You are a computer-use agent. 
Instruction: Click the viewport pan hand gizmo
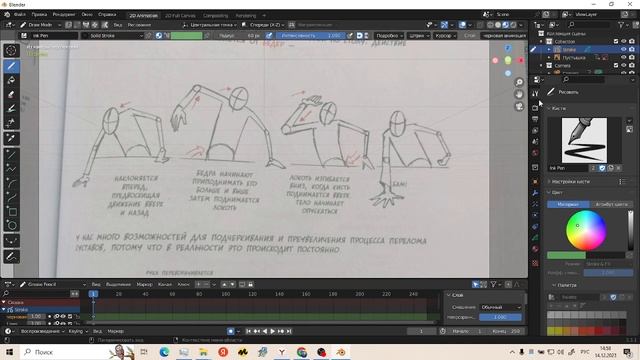pos(519,94)
